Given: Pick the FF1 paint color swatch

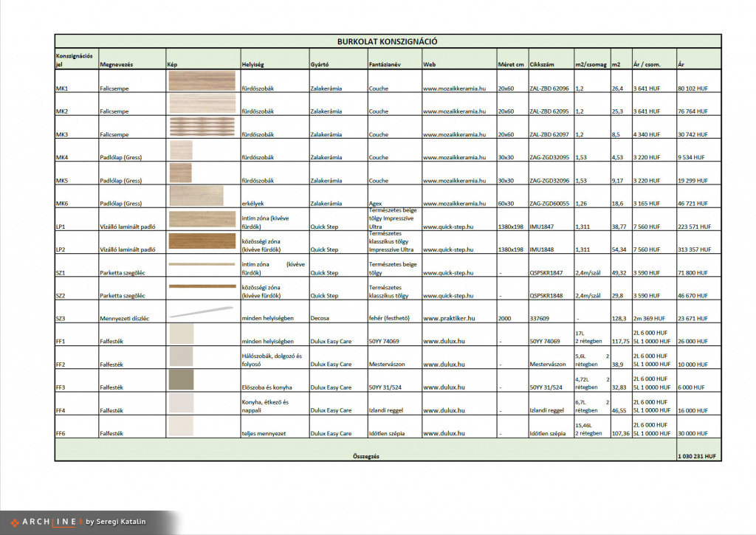Looking at the screenshot, I should (x=182, y=334).
